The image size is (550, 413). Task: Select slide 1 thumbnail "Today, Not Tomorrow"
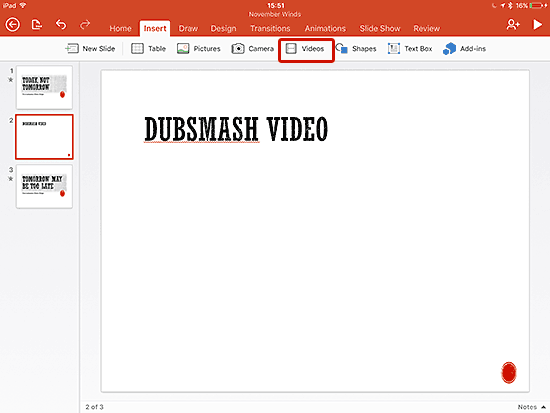(x=44, y=87)
